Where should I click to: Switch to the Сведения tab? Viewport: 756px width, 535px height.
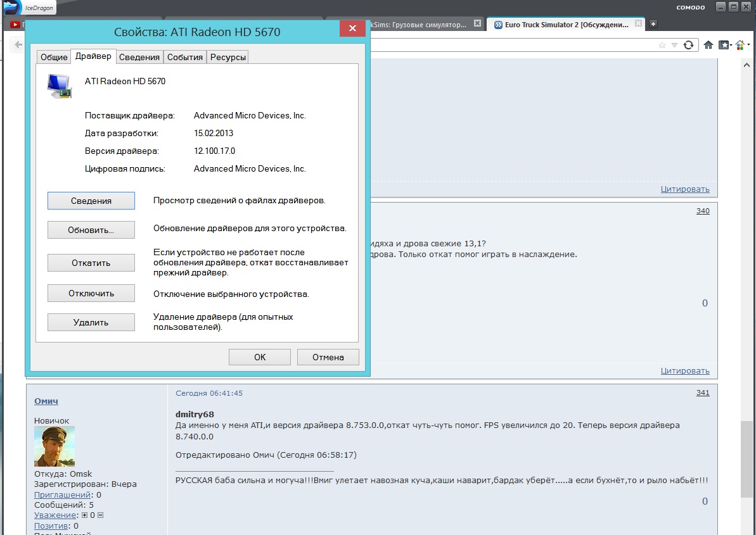(x=139, y=57)
